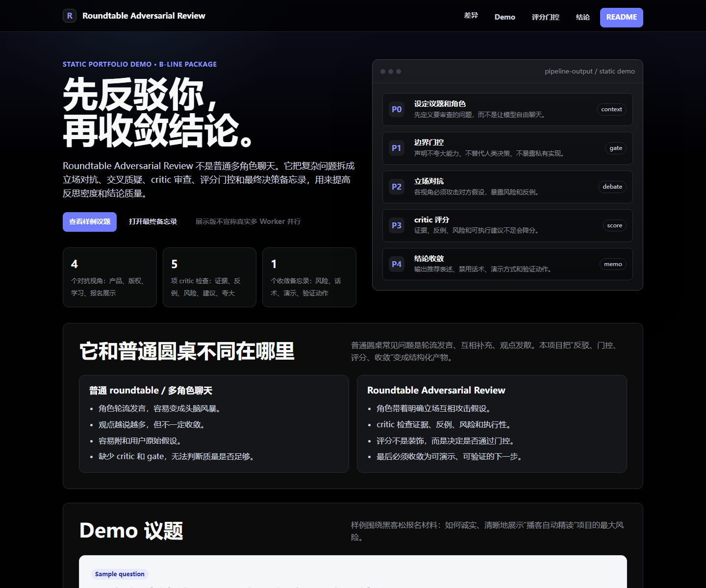This screenshot has height=588, width=706.
Task: Click the 先反驳你，再收敛结论 hero headline
Action: [157, 113]
